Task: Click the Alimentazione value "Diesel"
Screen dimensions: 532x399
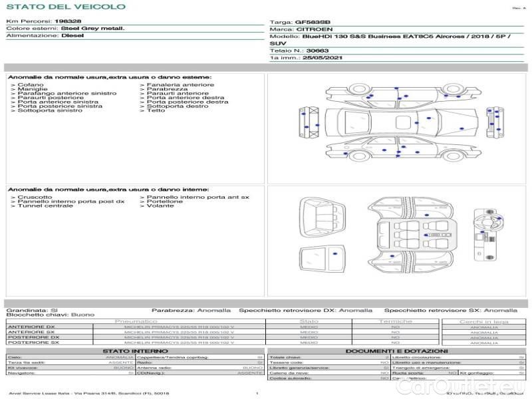Action: pos(72,36)
